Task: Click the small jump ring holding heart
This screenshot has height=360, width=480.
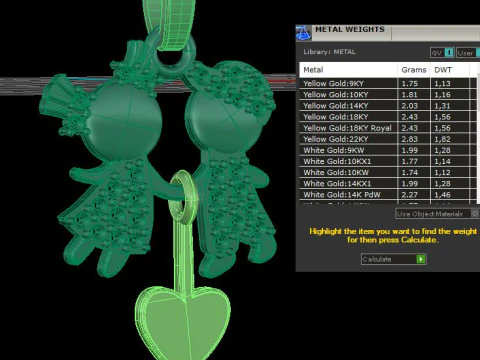Action: (184, 197)
